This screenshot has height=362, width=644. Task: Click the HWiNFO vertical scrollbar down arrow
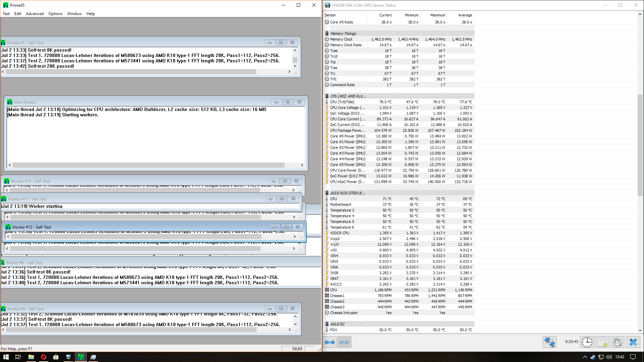(x=640, y=330)
